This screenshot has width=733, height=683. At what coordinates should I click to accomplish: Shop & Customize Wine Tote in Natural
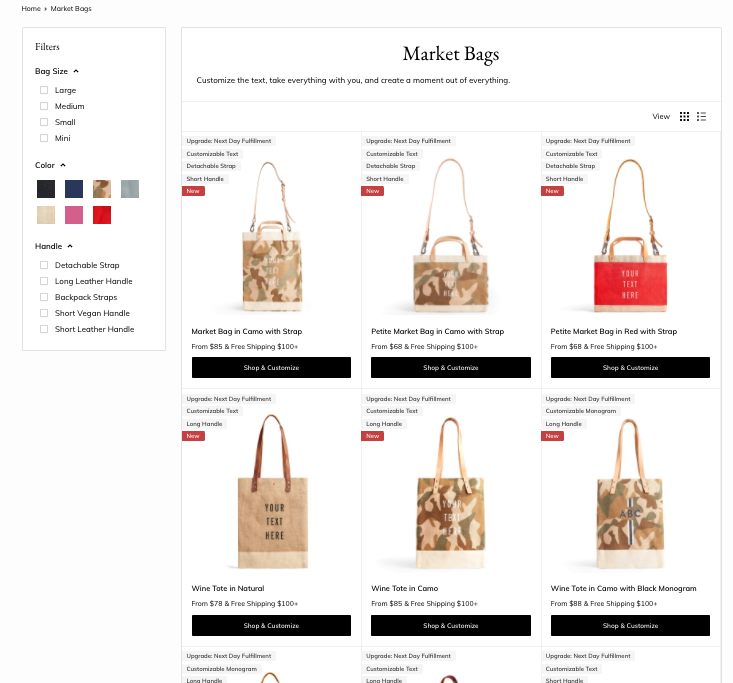click(x=271, y=625)
